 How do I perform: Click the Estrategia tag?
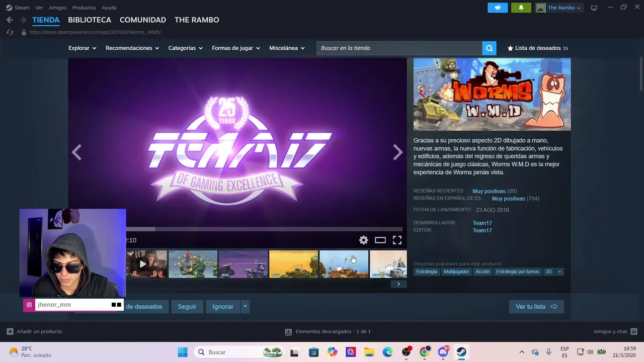427,271
